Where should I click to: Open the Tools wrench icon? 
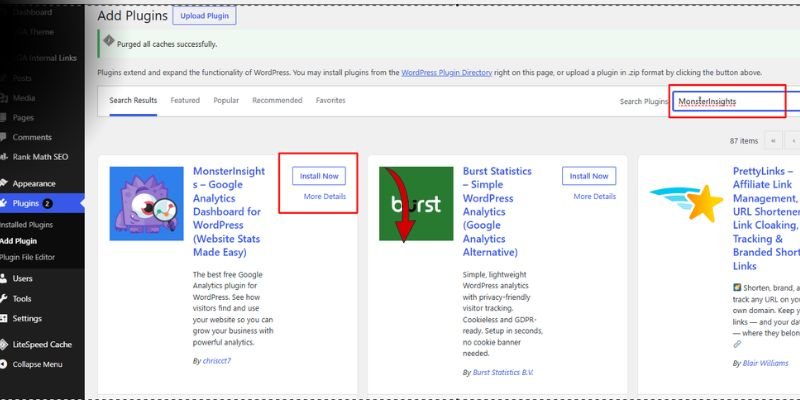(x=3, y=298)
